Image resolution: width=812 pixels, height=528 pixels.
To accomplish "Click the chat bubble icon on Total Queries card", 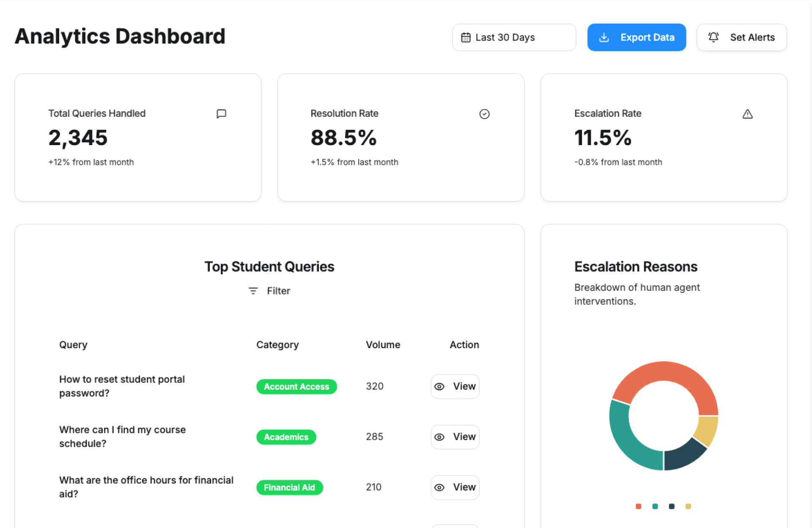I will click(x=221, y=114).
